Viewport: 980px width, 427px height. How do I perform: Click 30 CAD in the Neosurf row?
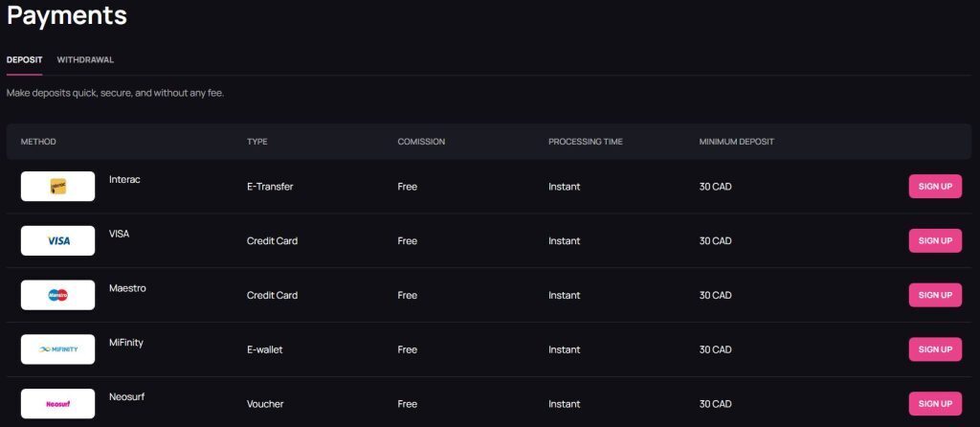tap(716, 404)
